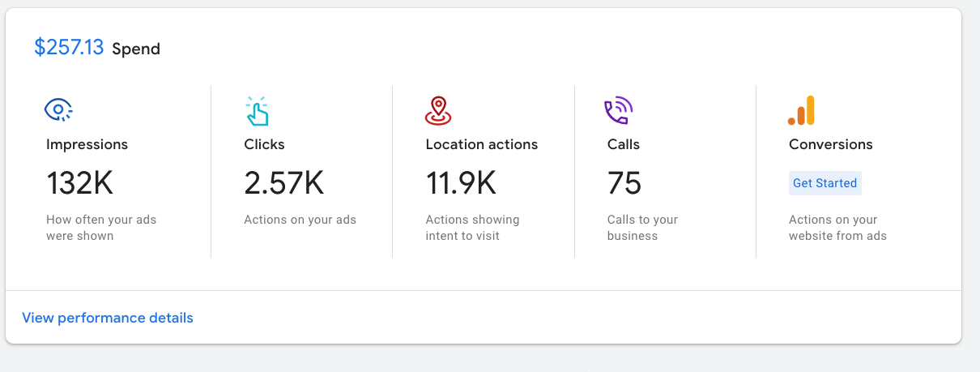Click the 75 calls value
This screenshot has width=980, height=372.
(x=624, y=183)
